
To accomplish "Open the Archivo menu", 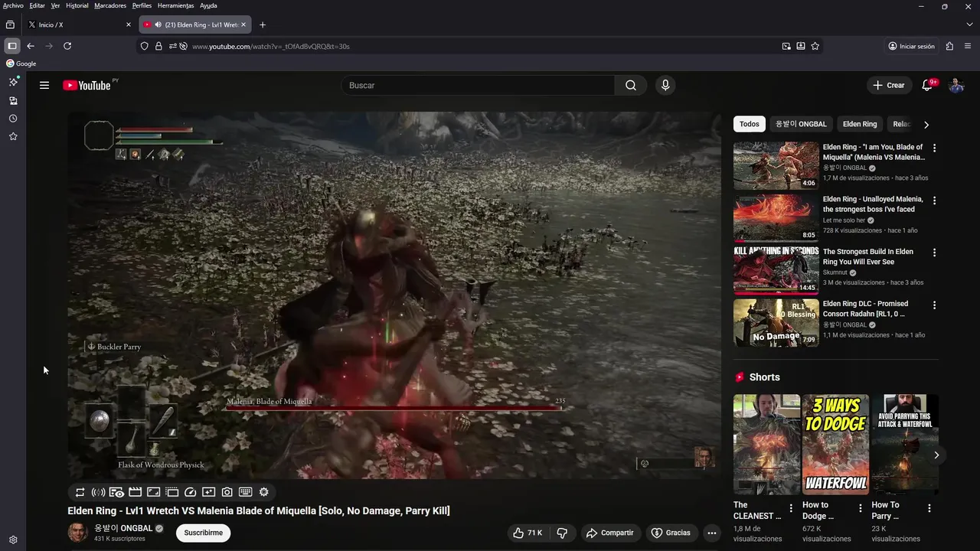I will click(13, 5).
